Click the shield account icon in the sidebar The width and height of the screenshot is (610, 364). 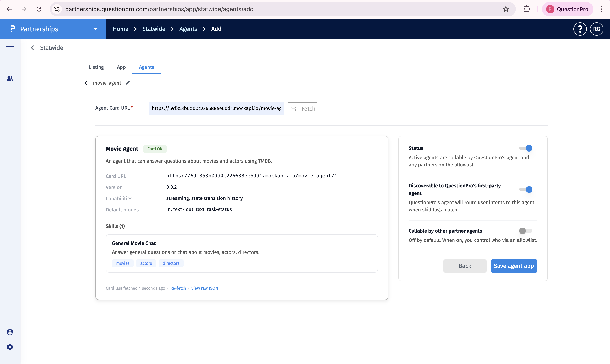click(10, 332)
